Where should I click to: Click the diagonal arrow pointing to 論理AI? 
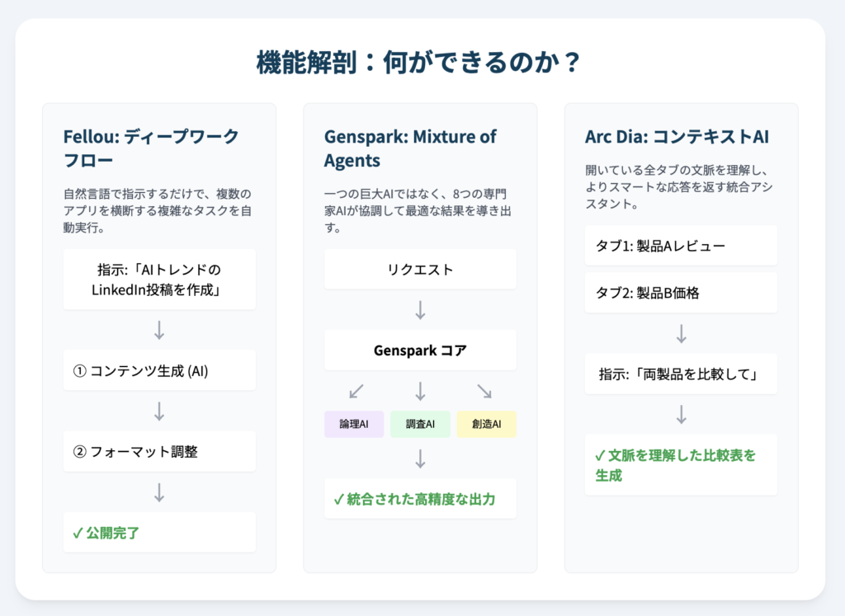click(x=356, y=391)
